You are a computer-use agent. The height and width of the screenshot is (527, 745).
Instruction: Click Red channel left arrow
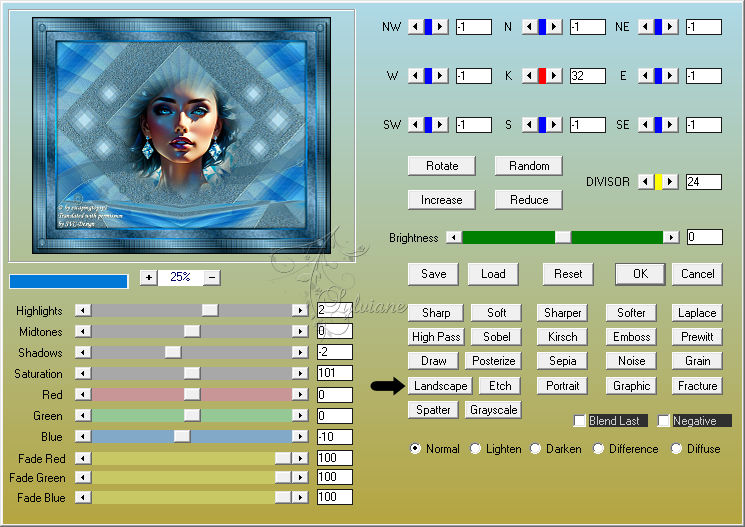point(83,394)
